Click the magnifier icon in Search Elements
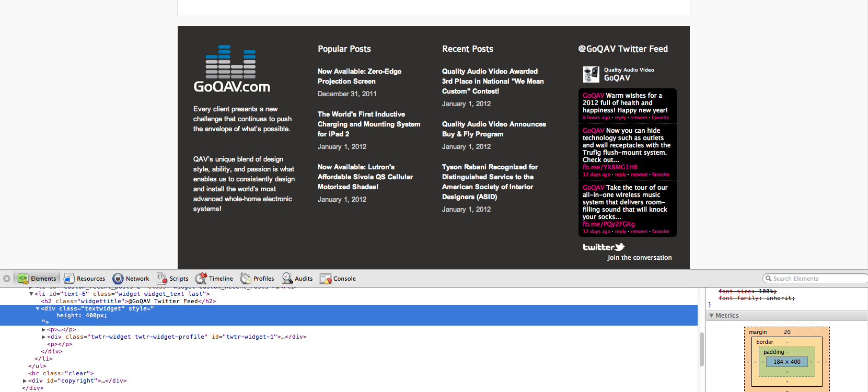This screenshot has width=868, height=392. tap(769, 279)
